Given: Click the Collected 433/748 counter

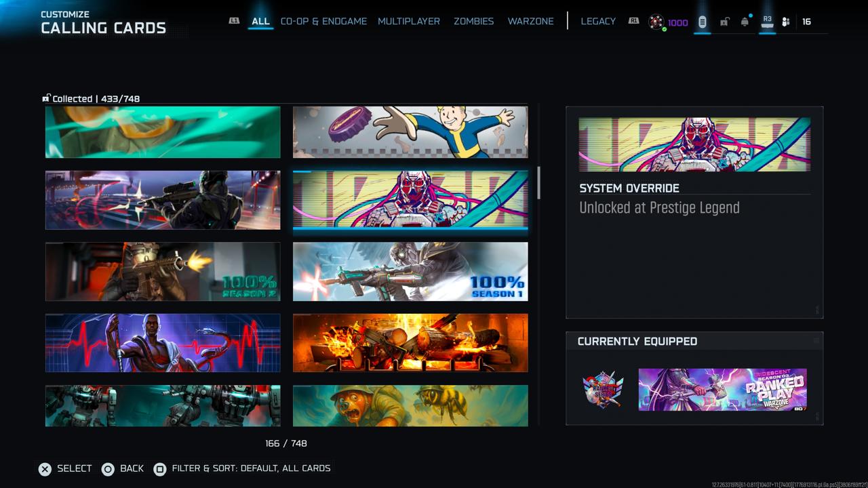Looking at the screenshot, I should tap(96, 99).
